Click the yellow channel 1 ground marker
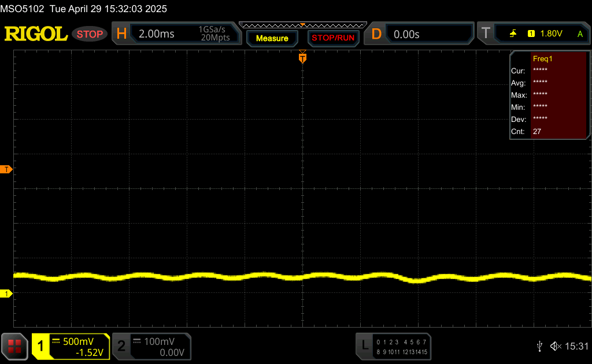This screenshot has width=592, height=364. tap(6, 294)
